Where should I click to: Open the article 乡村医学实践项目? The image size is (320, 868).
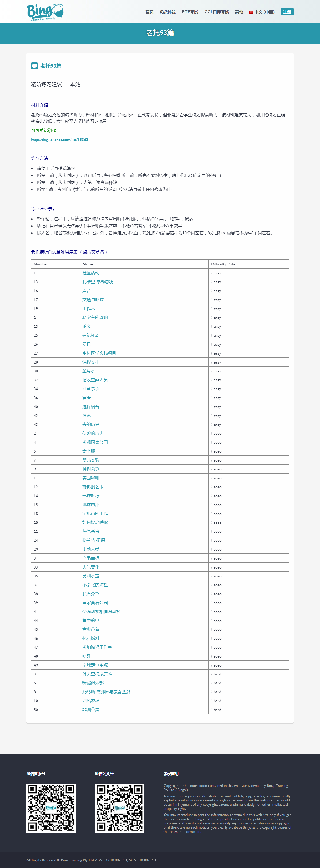(99, 353)
